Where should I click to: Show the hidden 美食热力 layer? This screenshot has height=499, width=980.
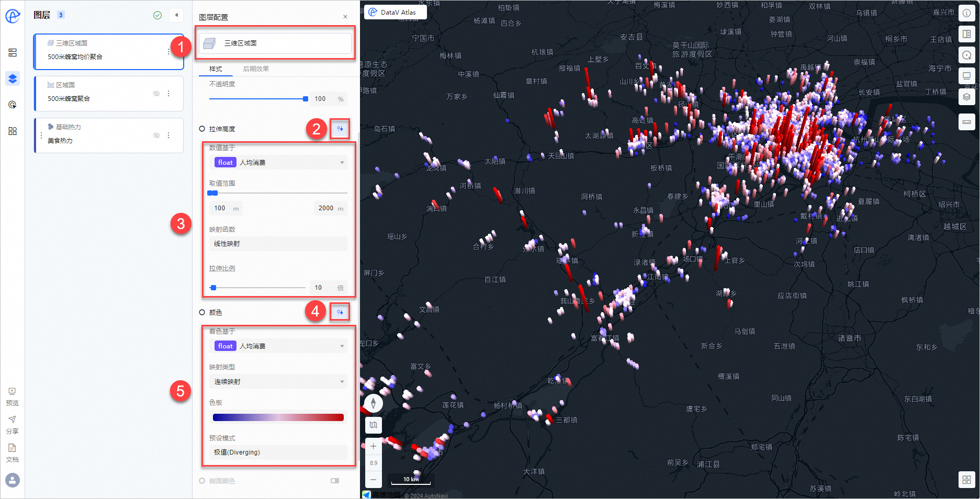tap(156, 135)
